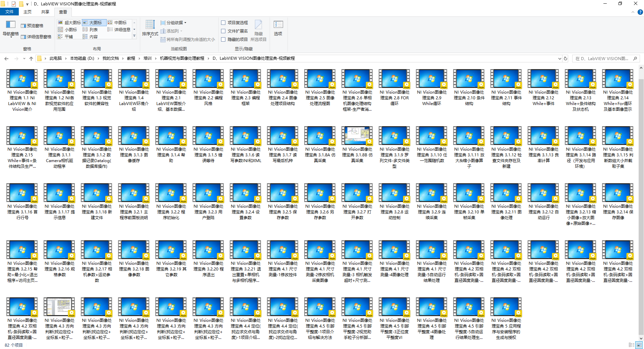The height and width of the screenshot is (349, 644).
Task: Select video 3.2.20 程序退出
Action: 208,259
